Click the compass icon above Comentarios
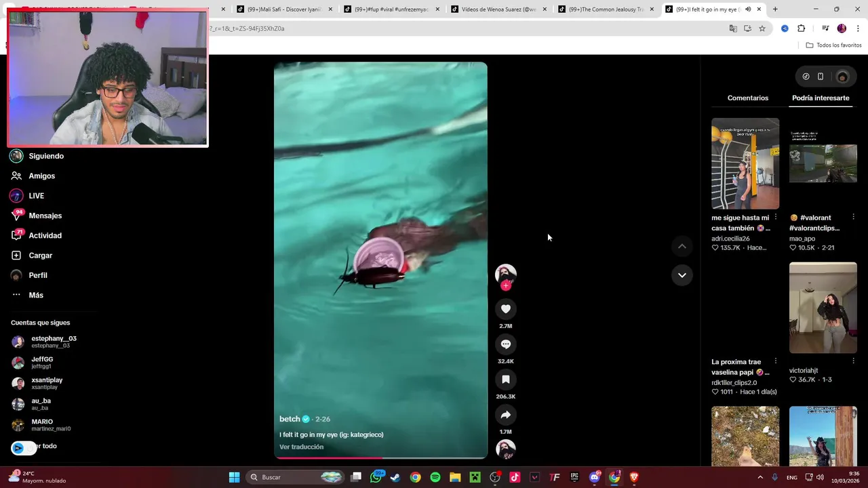Image resolution: width=868 pixels, height=488 pixels. [806, 77]
